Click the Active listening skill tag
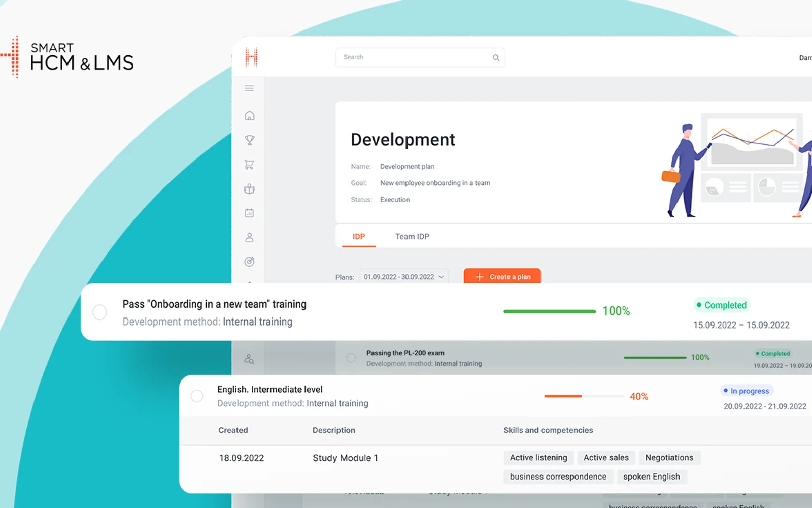Image resolution: width=812 pixels, height=508 pixels. (538, 458)
